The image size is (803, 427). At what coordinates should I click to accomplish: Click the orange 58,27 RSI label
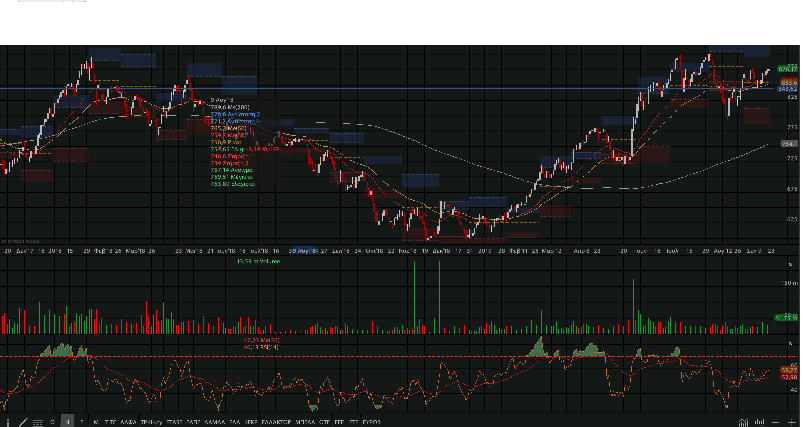point(789,370)
